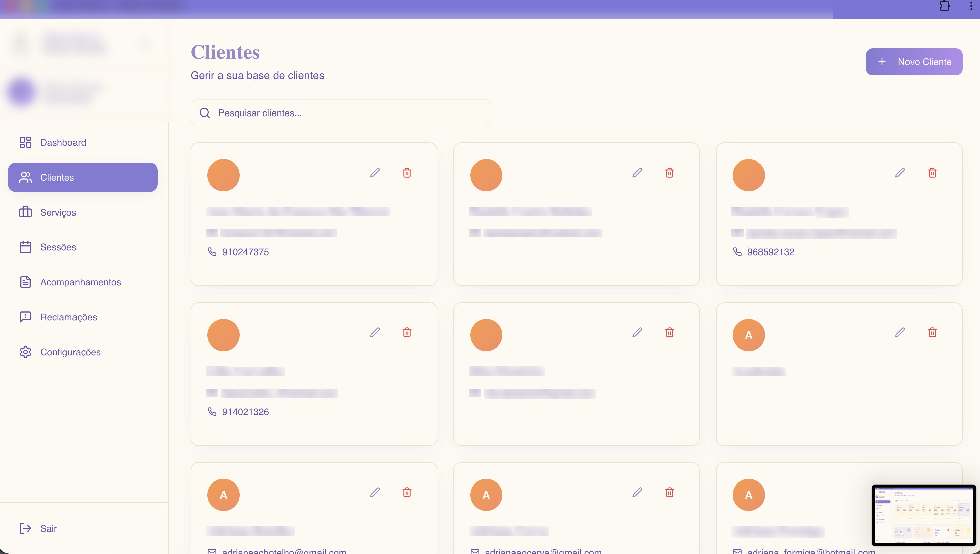Screen dimensions: 980x554
Task: Click the adriana_formiga@hotmail.com email text
Action: click(811, 551)
